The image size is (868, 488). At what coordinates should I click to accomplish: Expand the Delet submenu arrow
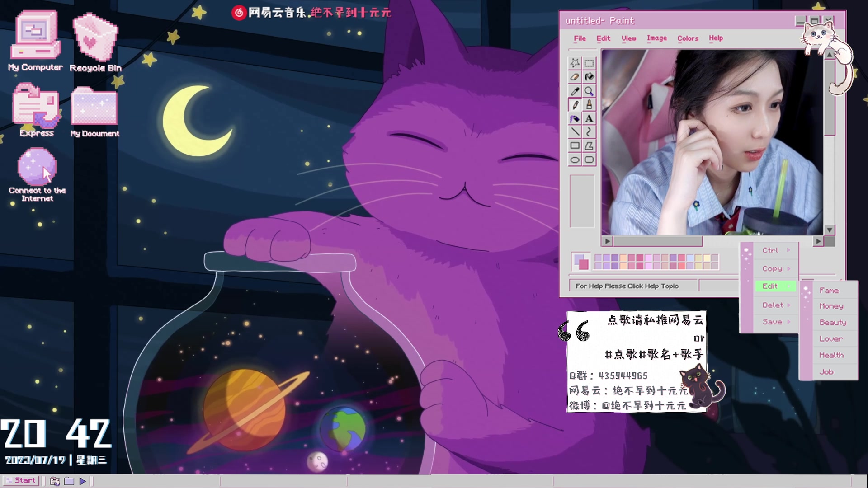coord(789,305)
